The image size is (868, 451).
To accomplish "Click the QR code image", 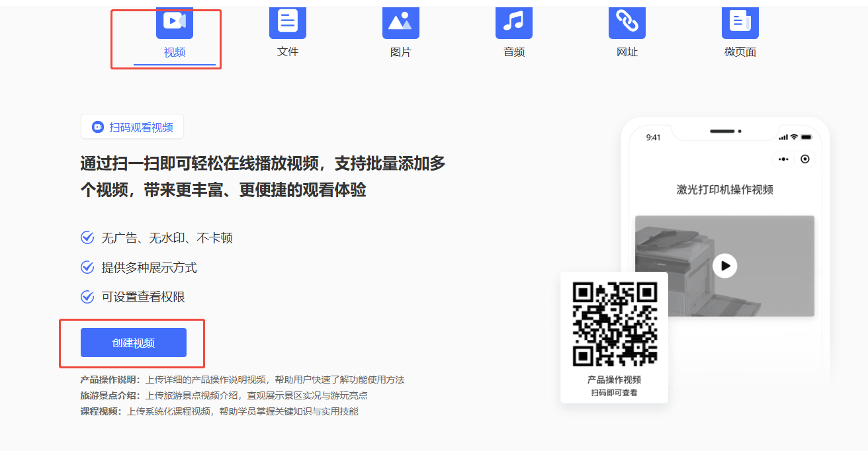I will pyautogui.click(x=615, y=324).
